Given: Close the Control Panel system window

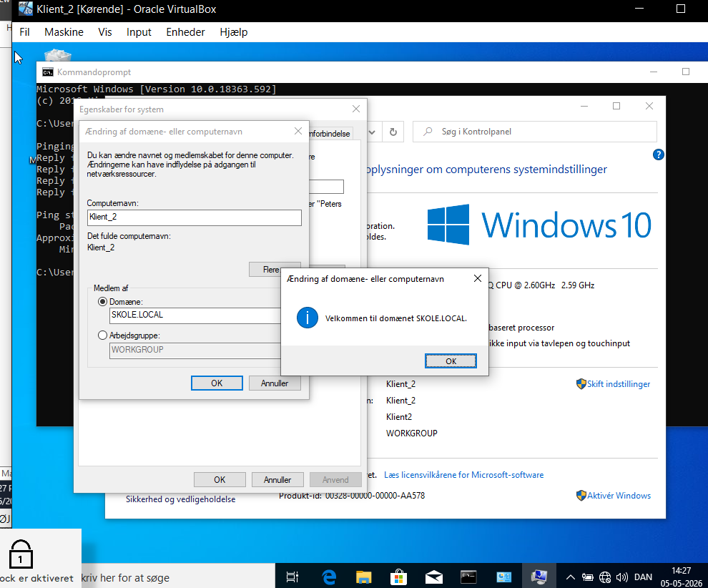Looking at the screenshot, I should [x=649, y=106].
